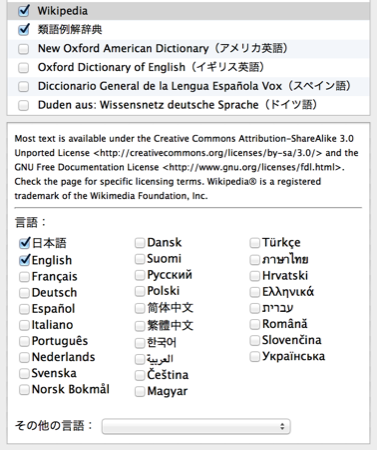377x450 pixels.
Task: Check the Hrvatski checkbox
Action: [x=255, y=276]
